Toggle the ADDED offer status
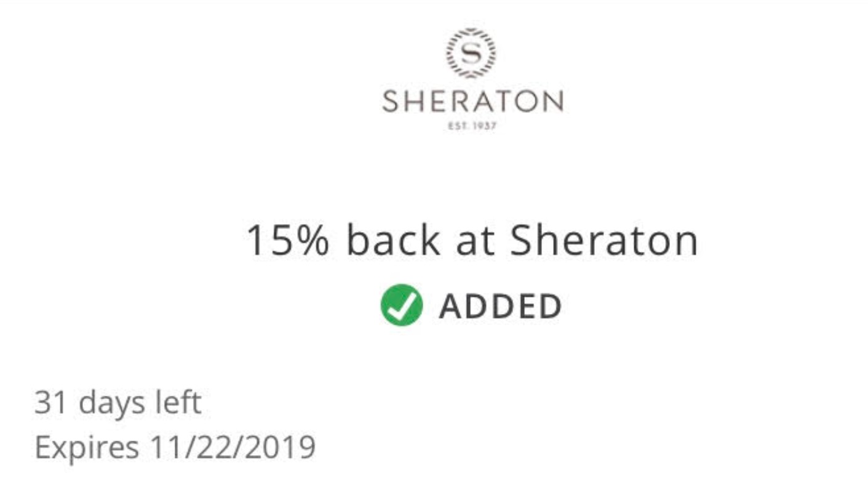The width and height of the screenshot is (868, 492). [x=471, y=305]
